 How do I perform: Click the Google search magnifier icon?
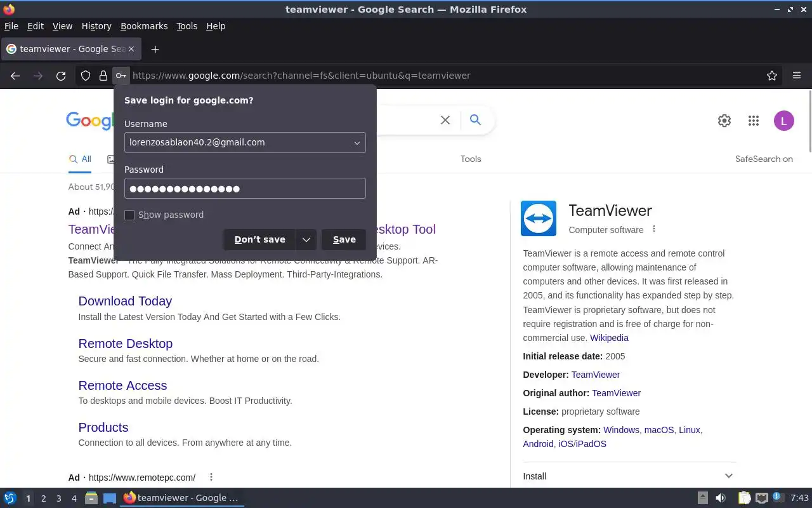coord(475,120)
